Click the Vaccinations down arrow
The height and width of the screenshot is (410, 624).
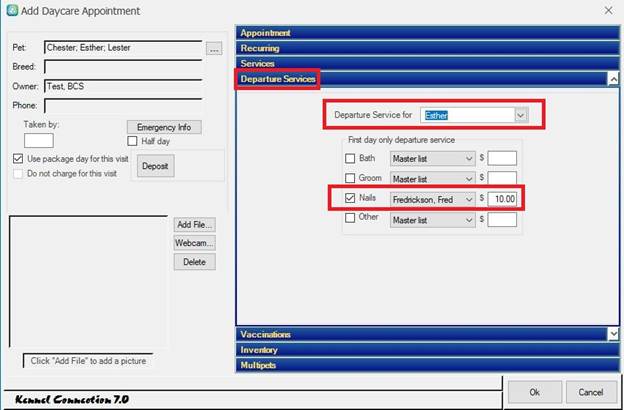(613, 334)
